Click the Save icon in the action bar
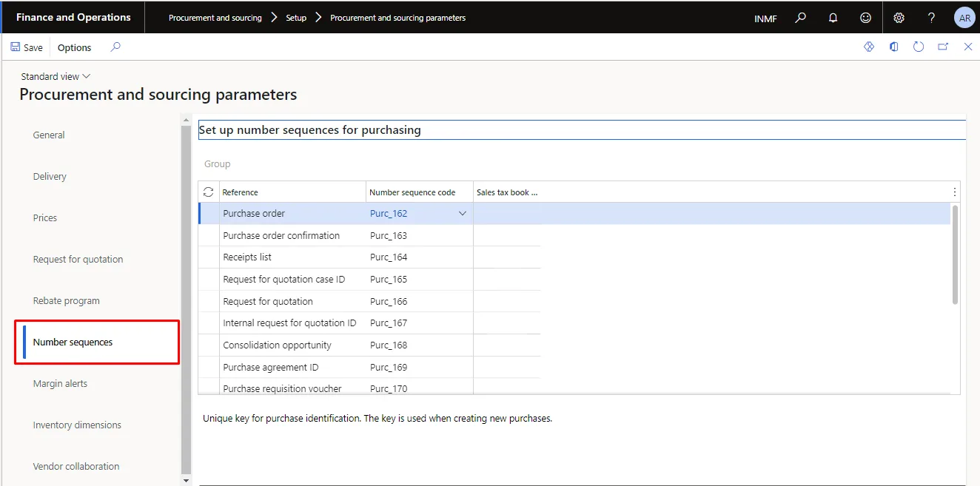The image size is (980, 486). [16, 47]
